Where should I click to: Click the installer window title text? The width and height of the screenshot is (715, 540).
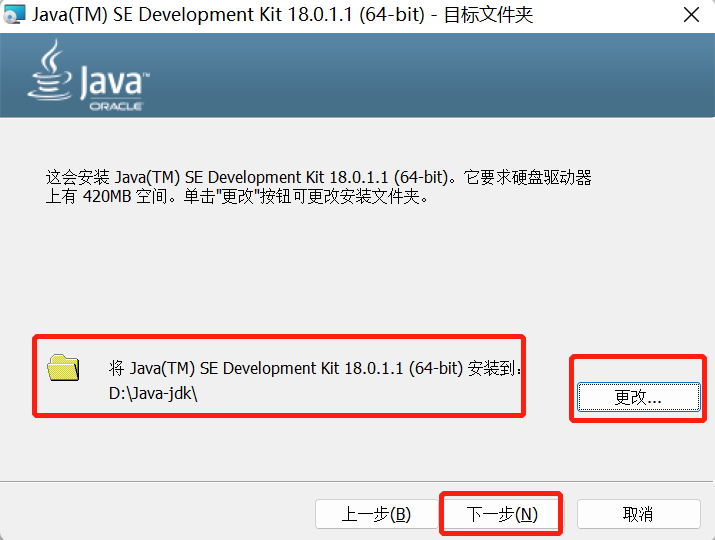pos(282,15)
